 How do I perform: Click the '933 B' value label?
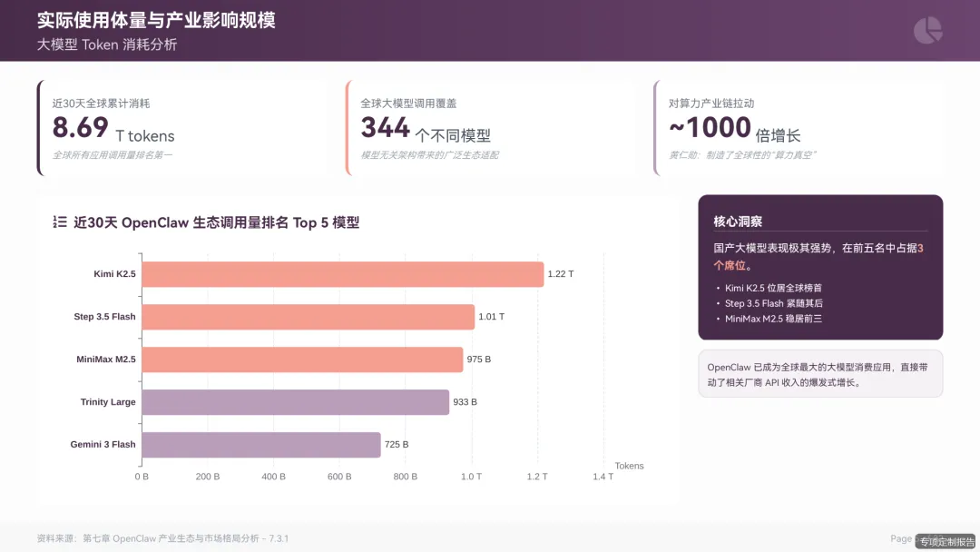465,401
